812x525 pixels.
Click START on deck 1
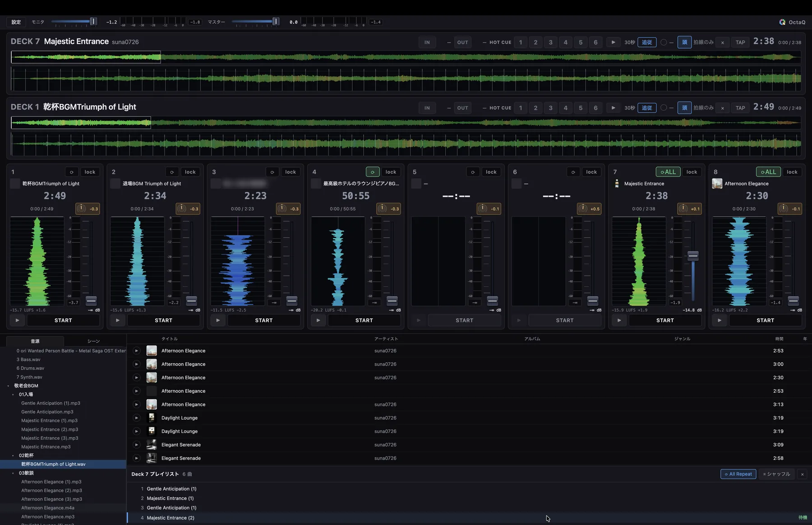(x=63, y=320)
